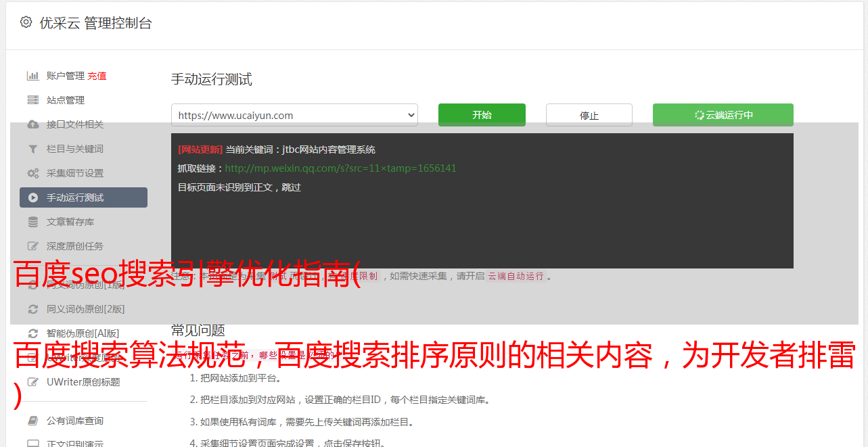Click the edit icon for UWriter原创标题

[32, 381]
